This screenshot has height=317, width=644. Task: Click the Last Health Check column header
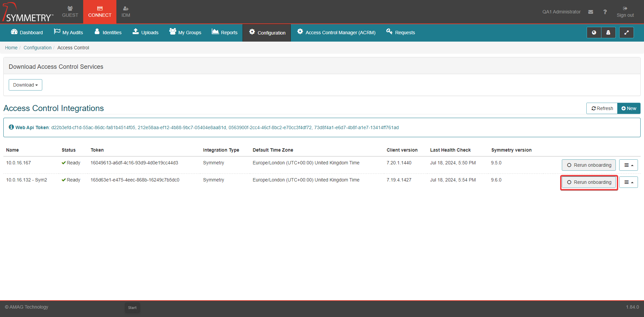[x=450, y=150]
